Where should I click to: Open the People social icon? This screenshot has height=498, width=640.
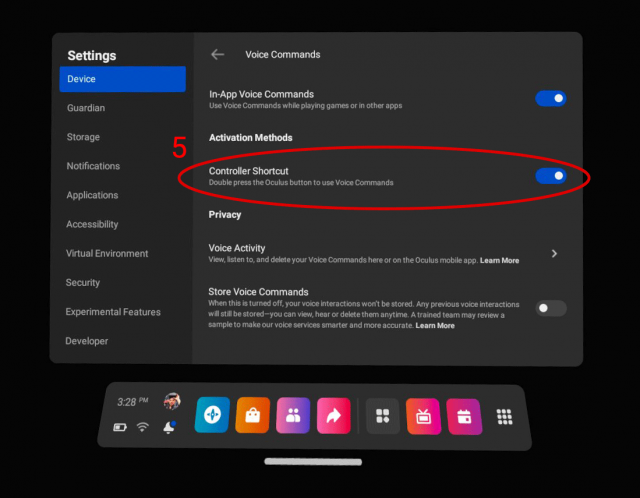[293, 415]
